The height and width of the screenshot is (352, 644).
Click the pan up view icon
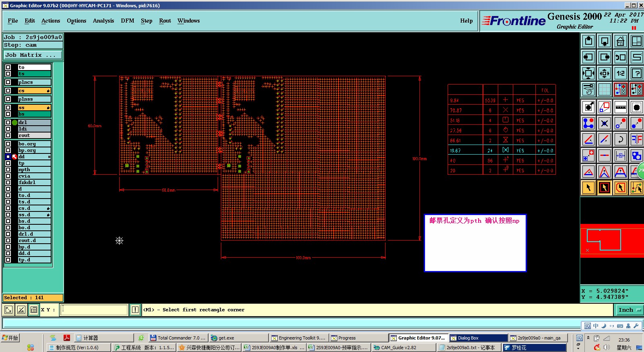588,41
